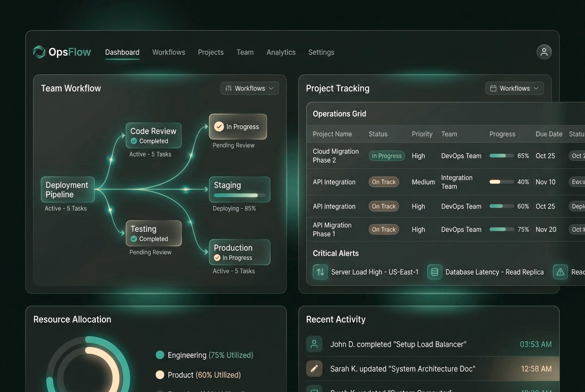
Task: Click the OpsFlow logo icon
Action: 39,52
